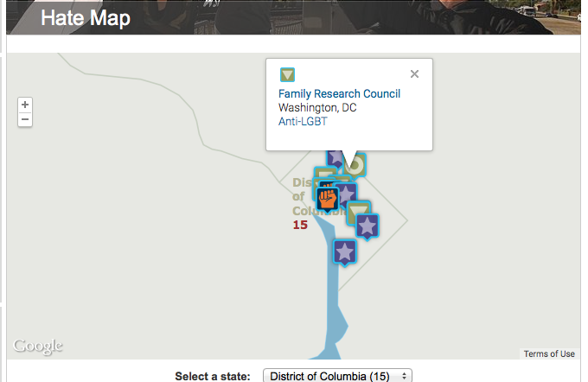The width and height of the screenshot is (588, 382).
Task: Click the star marker partly hidden behind the popup
Action: pyautogui.click(x=335, y=158)
